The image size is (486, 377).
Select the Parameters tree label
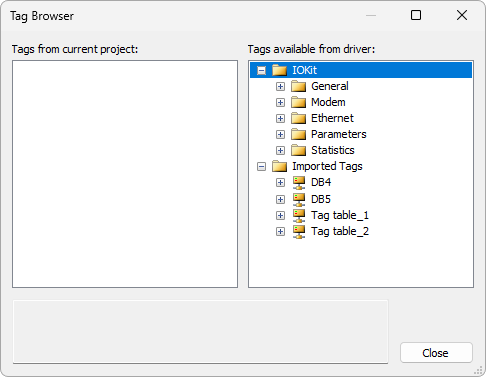pyautogui.click(x=339, y=134)
